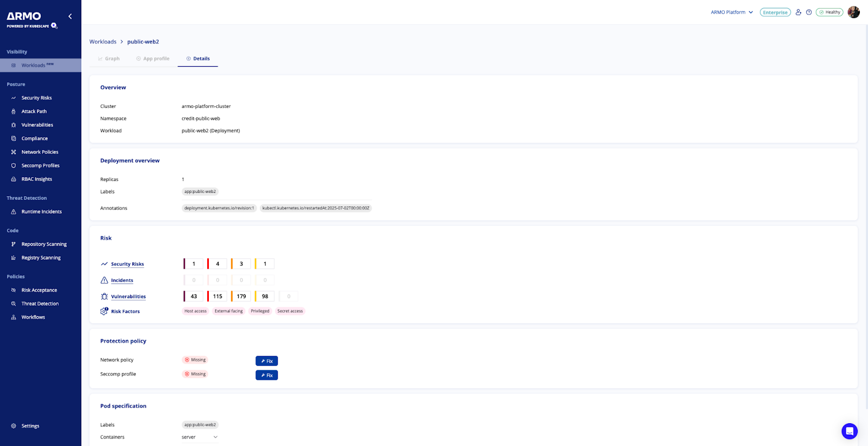This screenshot has width=868, height=446.
Task: Click the app:public-web2 label in Deployment overview
Action: click(x=200, y=192)
